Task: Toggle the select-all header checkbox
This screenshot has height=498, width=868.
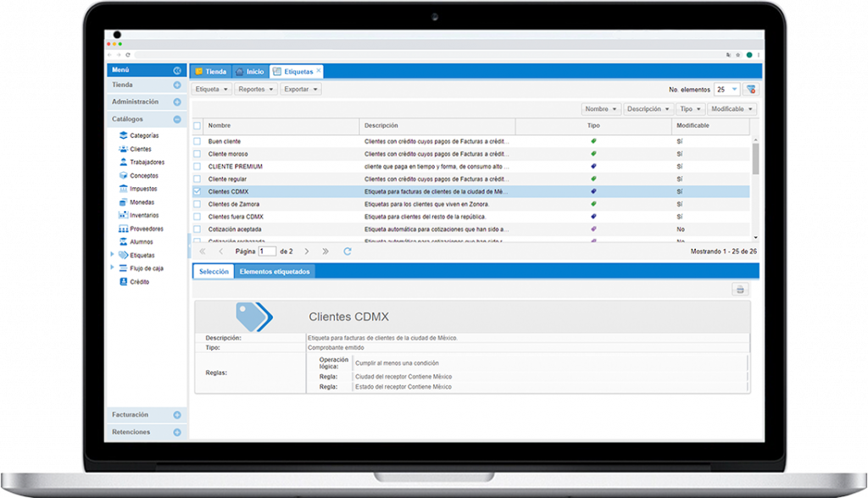Action: point(198,125)
